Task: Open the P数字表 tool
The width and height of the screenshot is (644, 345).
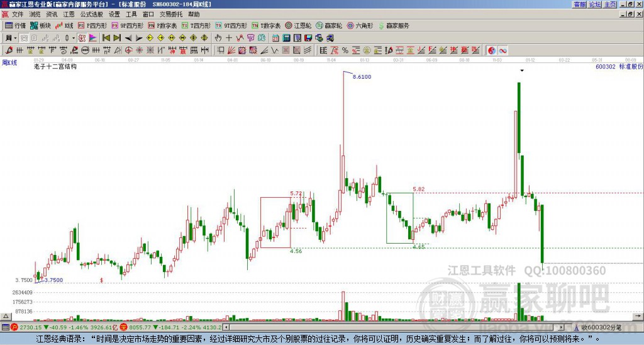Action: coord(162,25)
